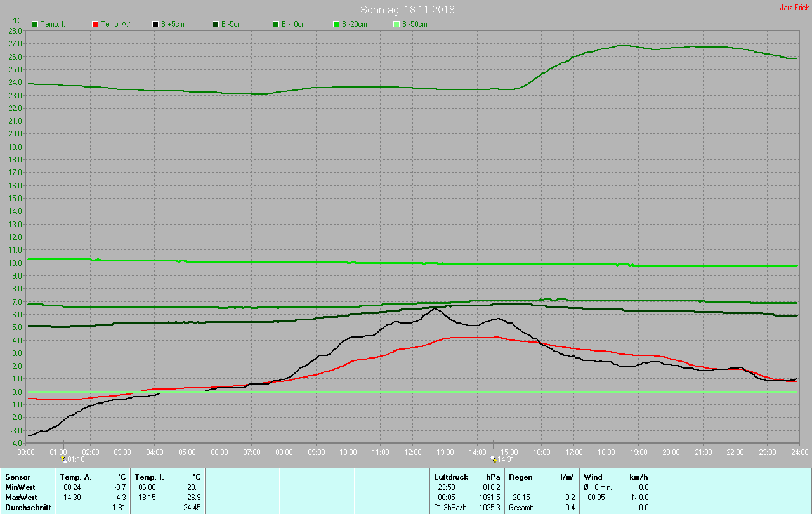The height and width of the screenshot is (514, 812).
Task: Click the time 14:30 in the MaxWert row
Action: 72,497
